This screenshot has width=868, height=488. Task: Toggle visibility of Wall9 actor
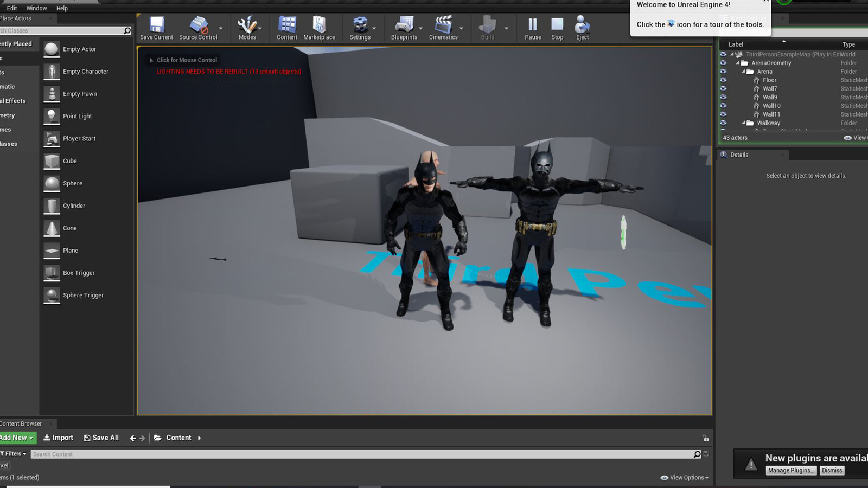click(x=723, y=97)
